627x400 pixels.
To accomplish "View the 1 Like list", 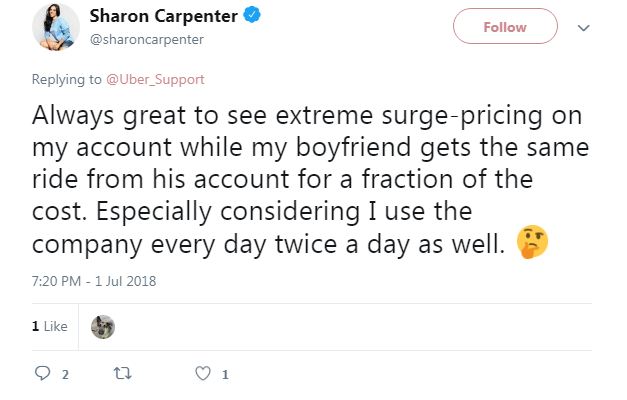I will pyautogui.click(x=50, y=326).
